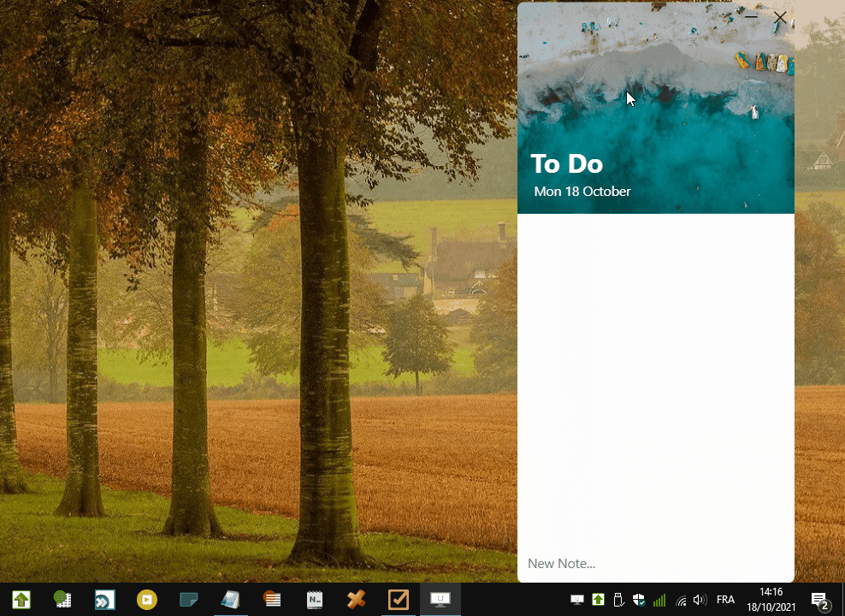Viewport: 845px width, 616px height.
Task: Minimize the To Do widget window
Action: point(751,17)
